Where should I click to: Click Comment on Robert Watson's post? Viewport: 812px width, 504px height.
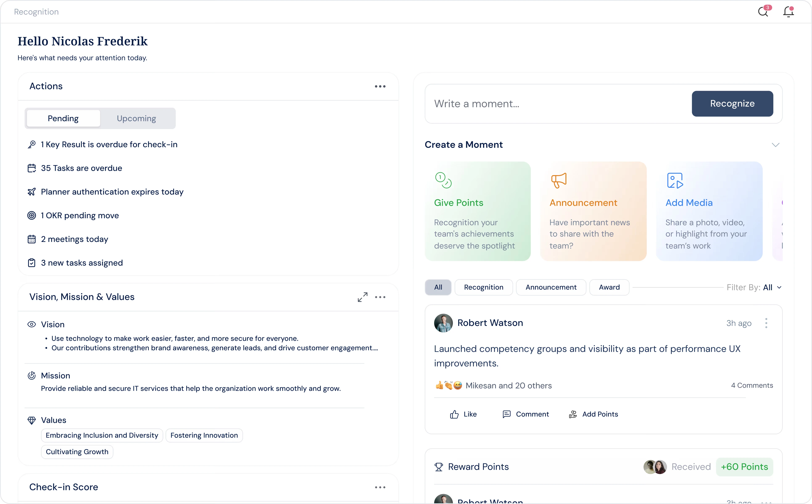526,414
